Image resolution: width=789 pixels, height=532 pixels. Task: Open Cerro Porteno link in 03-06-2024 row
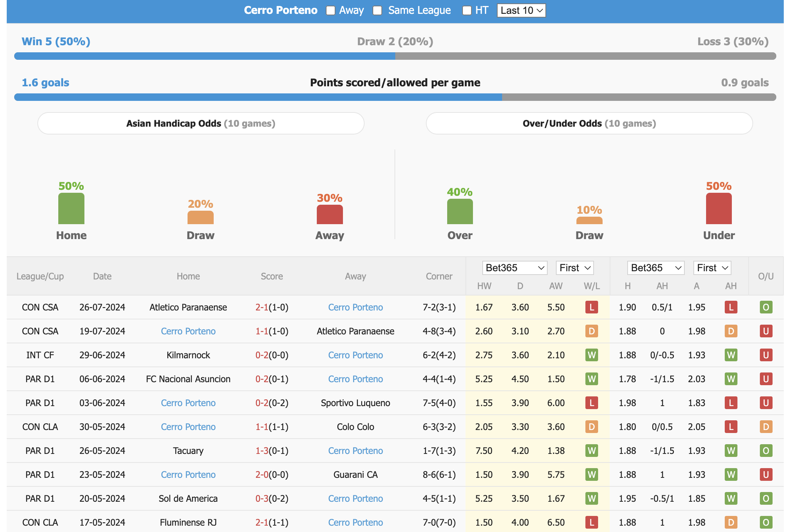(188, 403)
